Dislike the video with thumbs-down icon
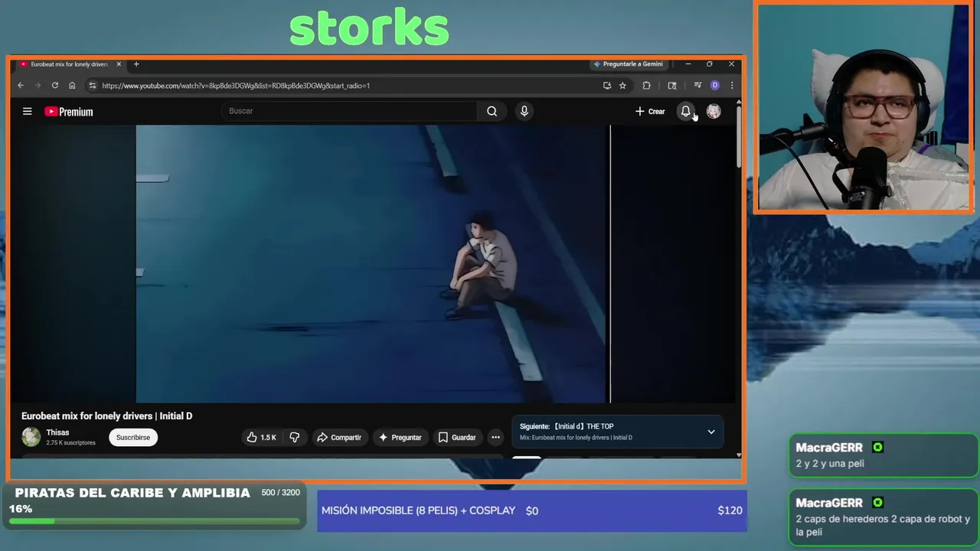 tap(295, 437)
